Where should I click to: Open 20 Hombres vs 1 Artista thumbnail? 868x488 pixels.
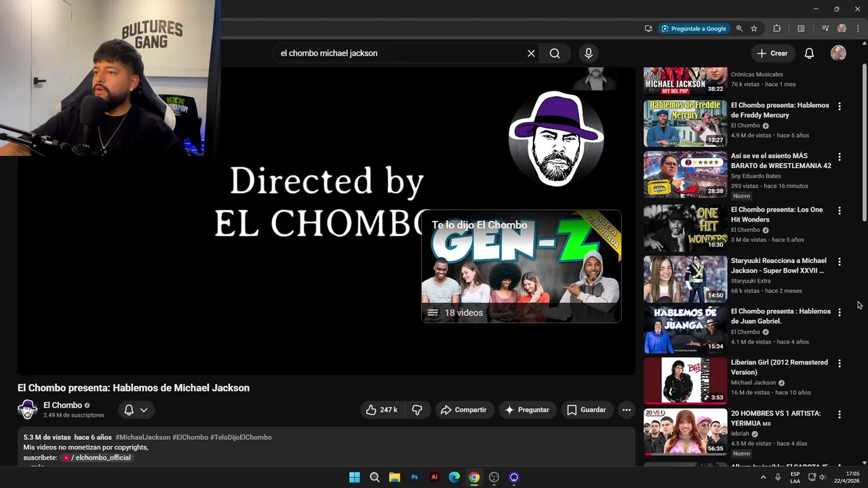point(685,432)
